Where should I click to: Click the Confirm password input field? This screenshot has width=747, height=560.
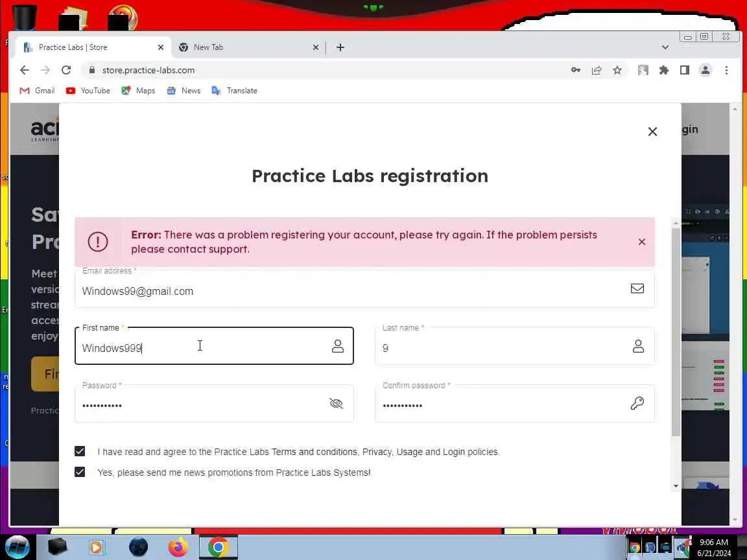[514, 404]
